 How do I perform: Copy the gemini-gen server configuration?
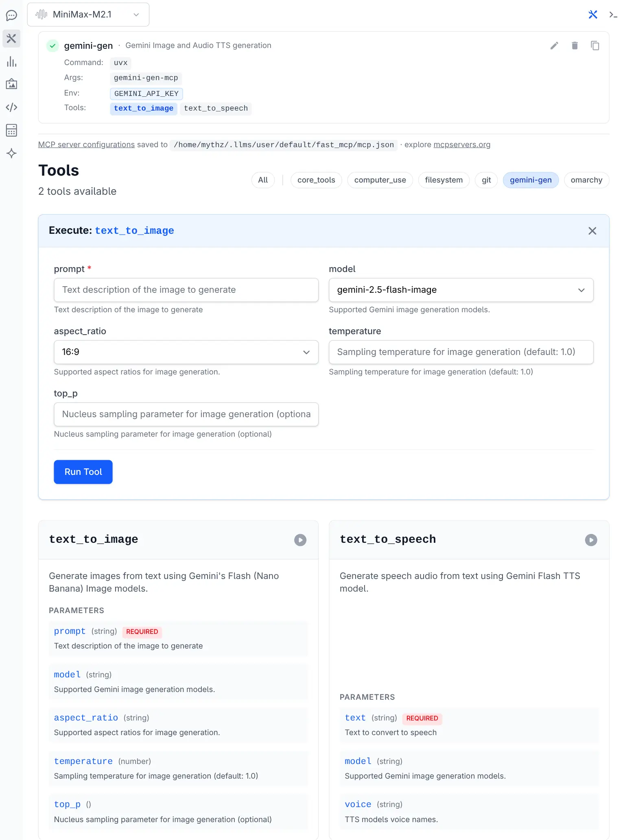point(595,46)
